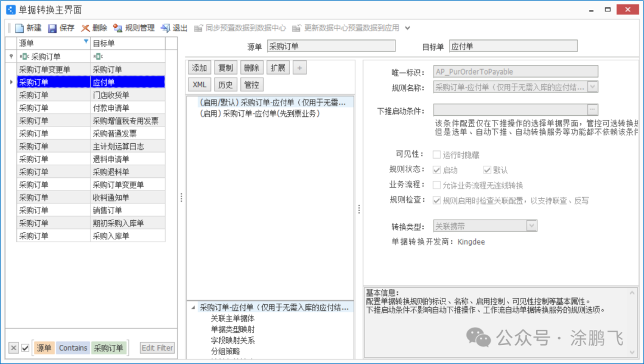Viewport: 644px width, 364px height.
Task: Click the filter funnel icon in 源单 header
Action: point(86,42)
